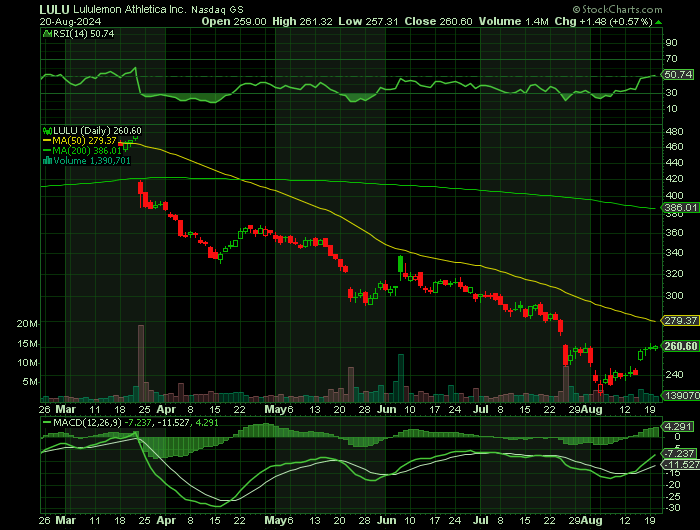Click the large green candlestick in early June
Screen dimensions: 700x530
coord(400,264)
